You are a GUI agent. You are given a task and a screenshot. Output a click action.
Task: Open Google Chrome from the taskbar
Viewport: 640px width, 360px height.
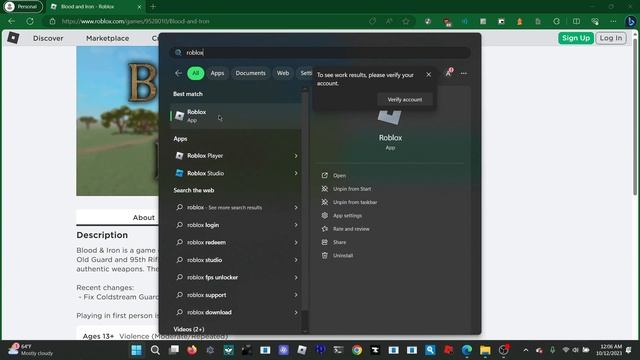[x=357, y=350]
